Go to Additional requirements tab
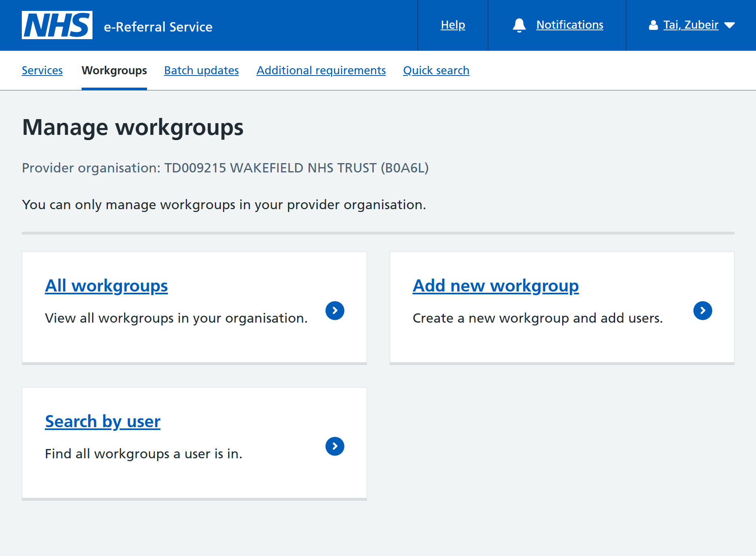Screen dimensions: 756x556 [x=321, y=70]
